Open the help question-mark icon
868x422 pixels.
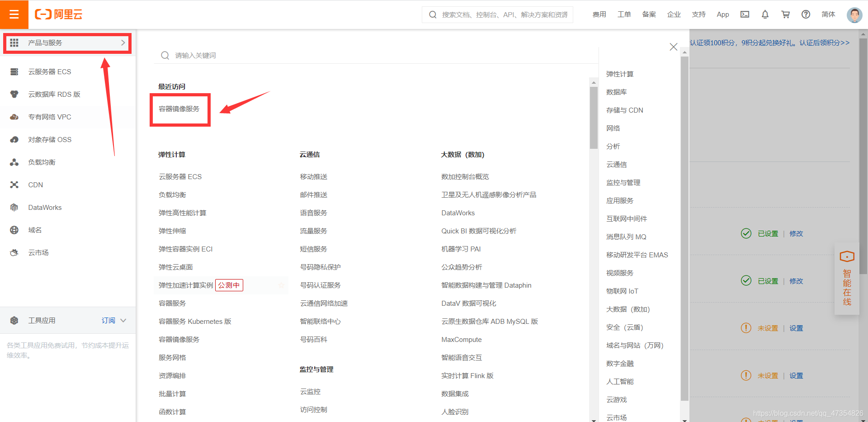[806, 14]
